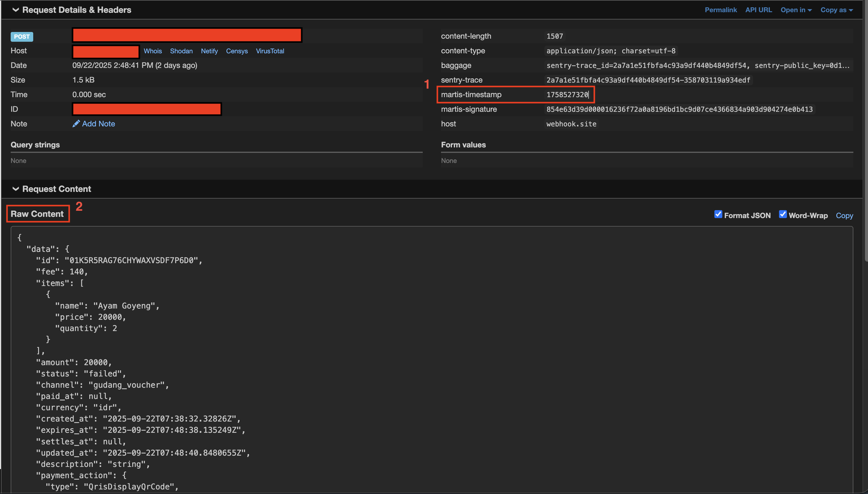Open the 'Open in' dropdown menu
Viewport: 868px width, 494px height.
tap(796, 10)
